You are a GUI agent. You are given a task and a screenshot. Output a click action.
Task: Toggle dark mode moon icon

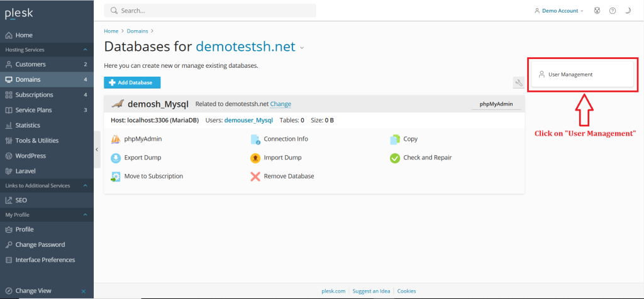(628, 11)
